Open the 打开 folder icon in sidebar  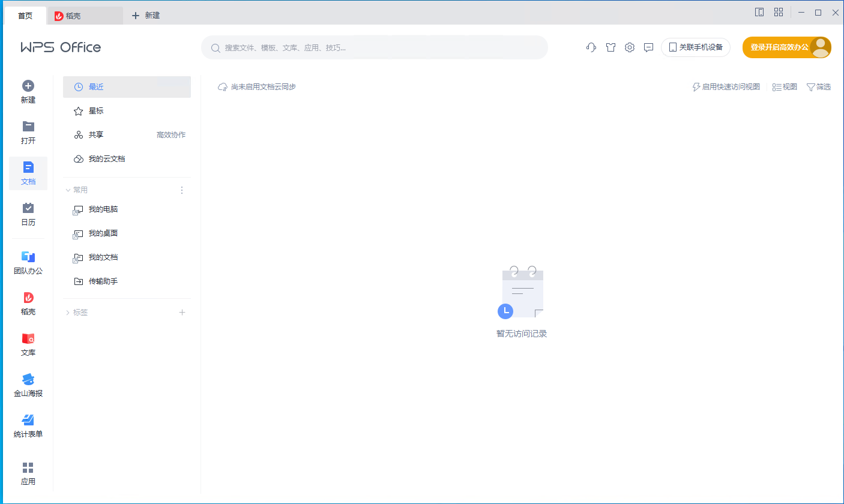28,126
